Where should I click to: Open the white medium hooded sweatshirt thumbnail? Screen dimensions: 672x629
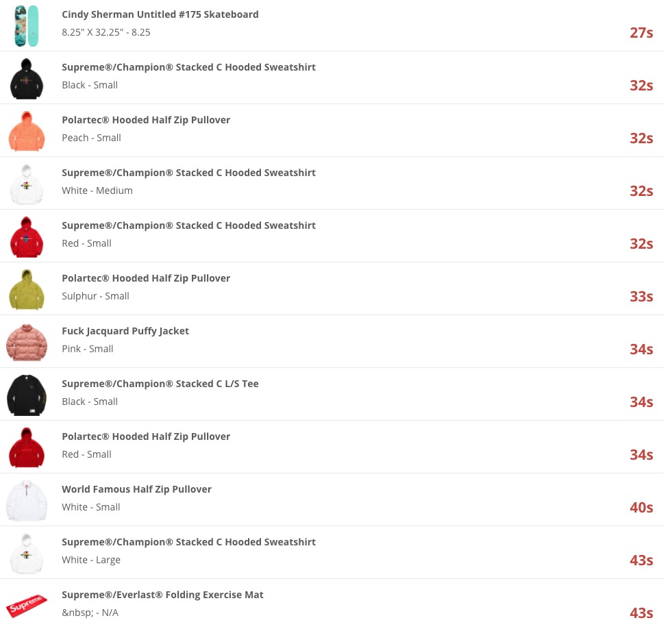(27, 184)
